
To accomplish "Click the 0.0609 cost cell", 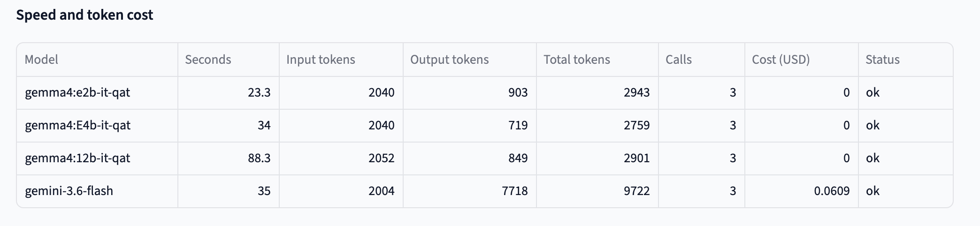I will tap(802, 191).
